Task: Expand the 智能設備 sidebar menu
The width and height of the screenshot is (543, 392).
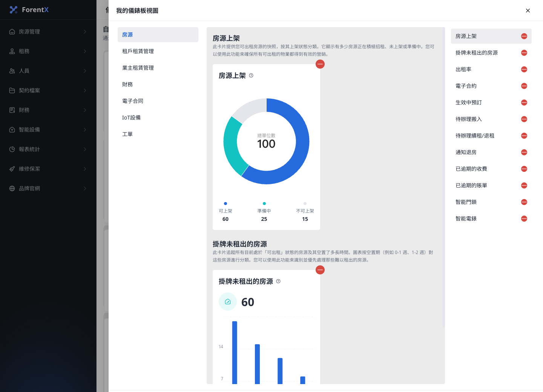Action: (x=48, y=130)
